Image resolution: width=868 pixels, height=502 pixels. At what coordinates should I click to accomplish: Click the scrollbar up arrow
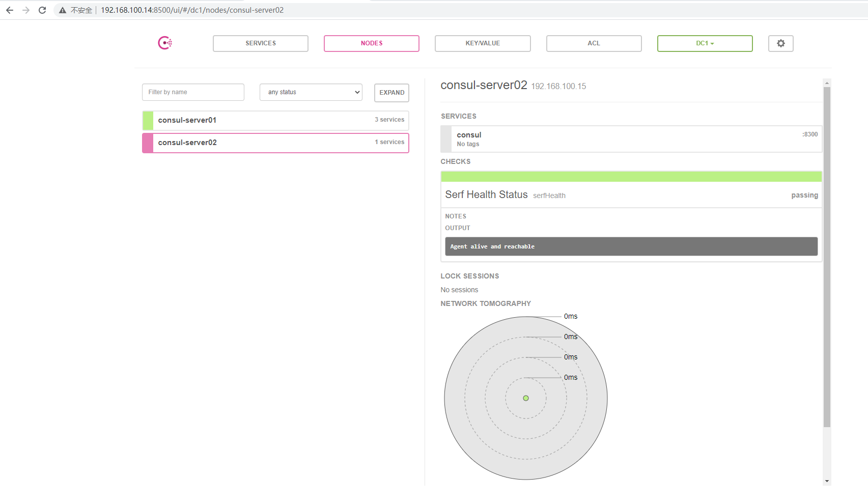pos(827,82)
